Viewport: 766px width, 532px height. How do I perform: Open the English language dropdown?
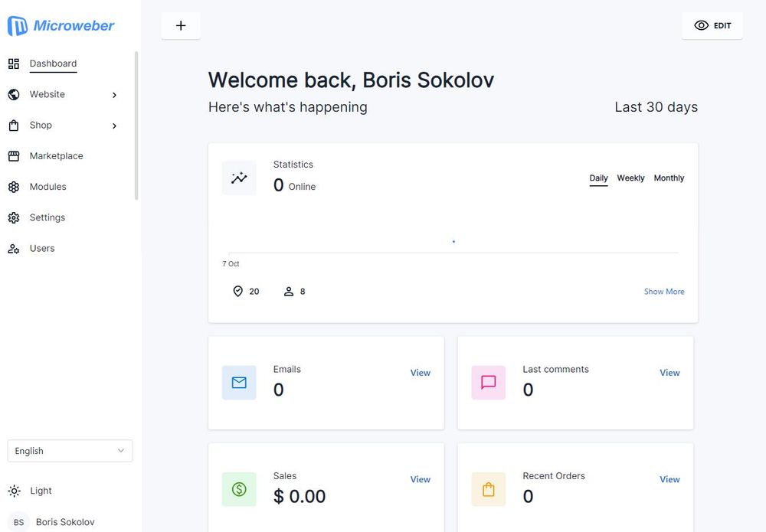click(x=70, y=451)
